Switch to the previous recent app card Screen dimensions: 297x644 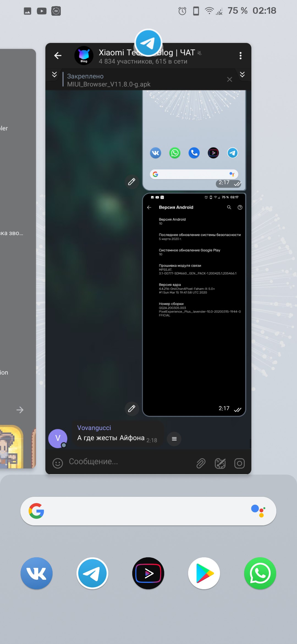pyautogui.click(x=18, y=259)
